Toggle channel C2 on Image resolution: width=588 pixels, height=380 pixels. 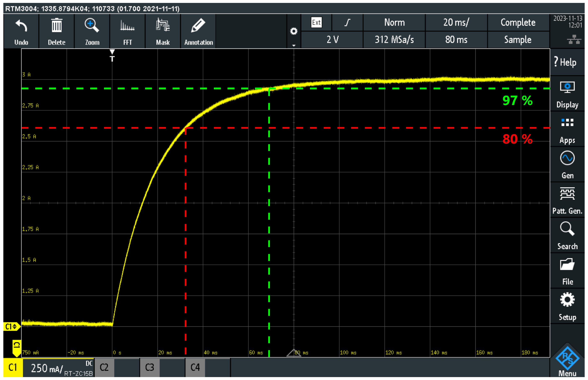[x=104, y=367]
